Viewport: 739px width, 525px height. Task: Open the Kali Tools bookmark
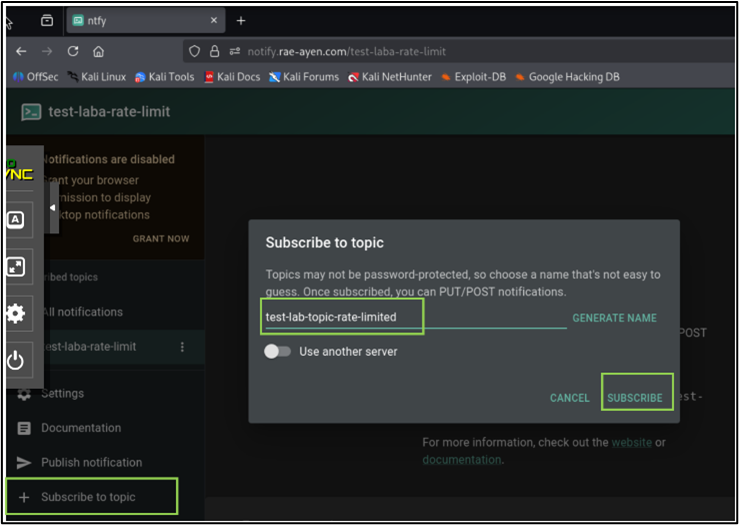[164, 77]
